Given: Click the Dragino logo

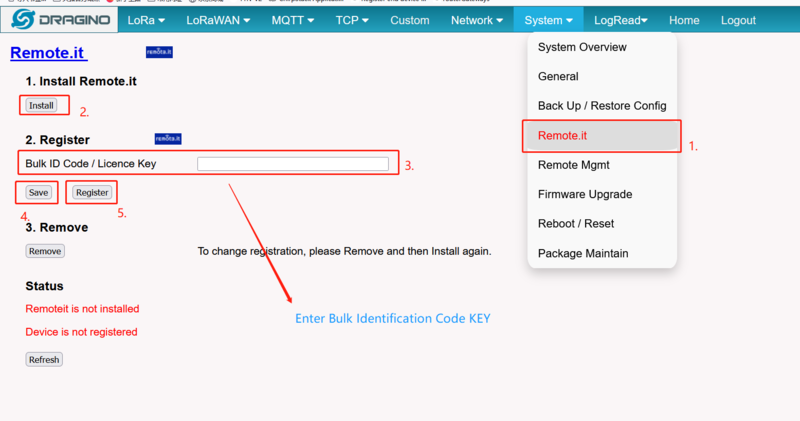Looking at the screenshot, I should point(60,20).
